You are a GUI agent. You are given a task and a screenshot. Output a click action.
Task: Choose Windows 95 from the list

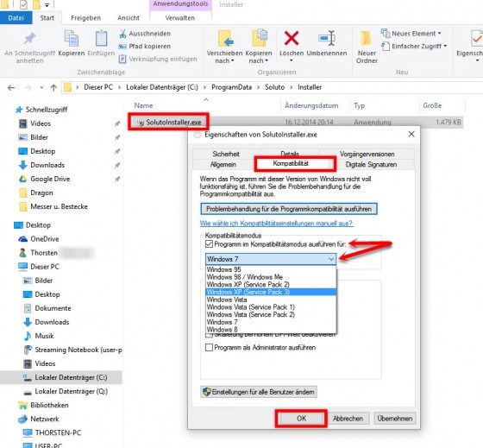[271, 269]
